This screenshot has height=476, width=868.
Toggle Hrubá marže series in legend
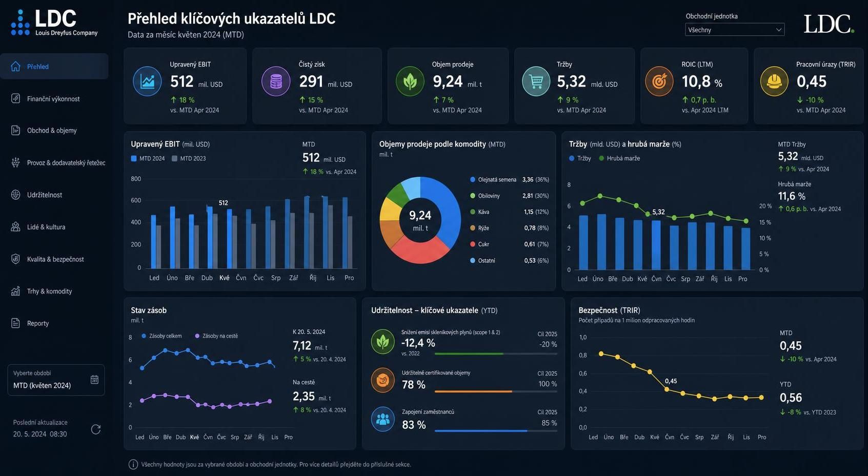619,158
